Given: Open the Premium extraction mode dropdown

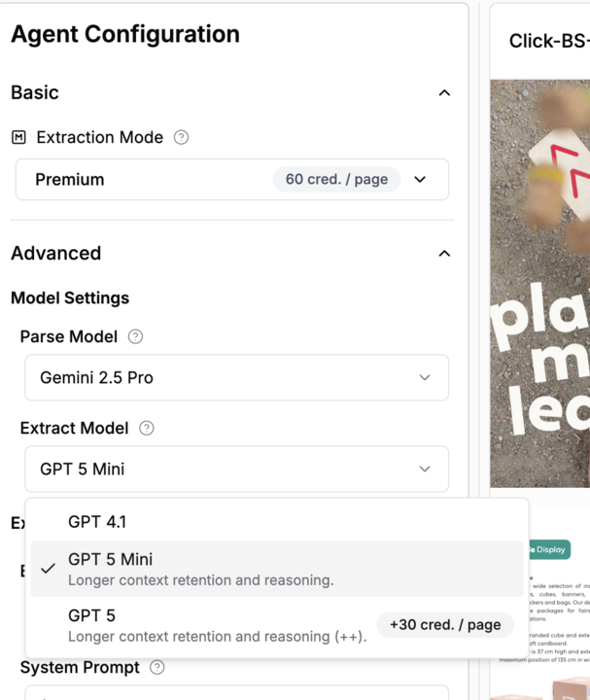Looking at the screenshot, I should (232, 180).
